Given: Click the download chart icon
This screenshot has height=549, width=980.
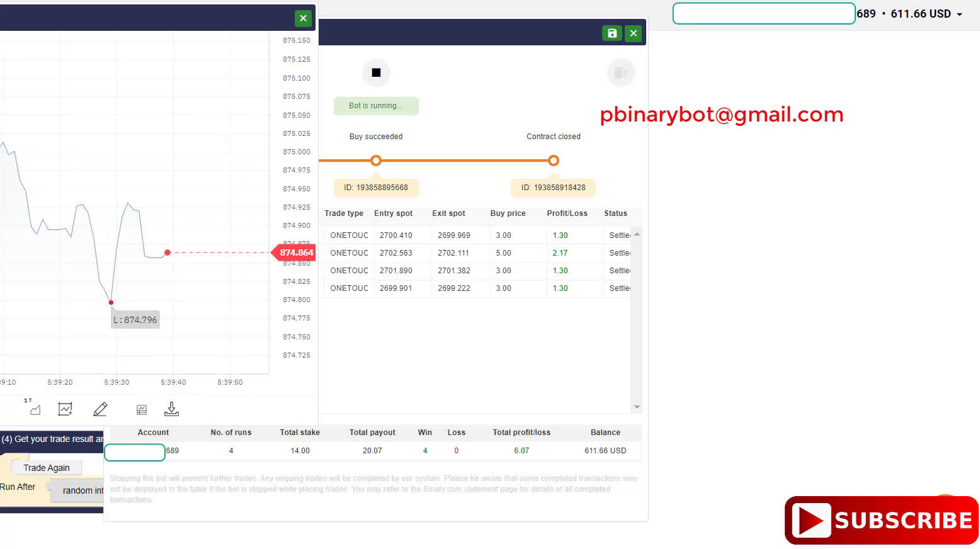Looking at the screenshot, I should coord(171,409).
